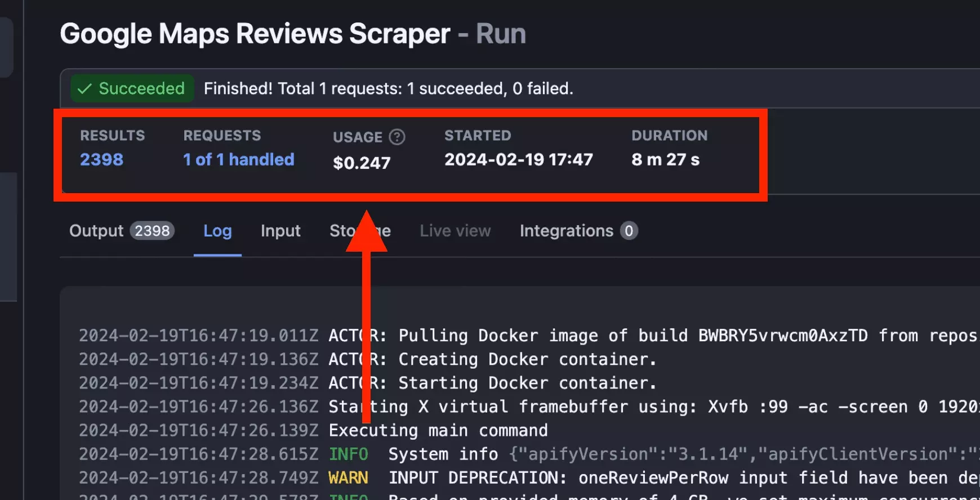This screenshot has height=500, width=980.
Task: Click the green checkmark in Succeeded badge
Action: tap(84, 89)
